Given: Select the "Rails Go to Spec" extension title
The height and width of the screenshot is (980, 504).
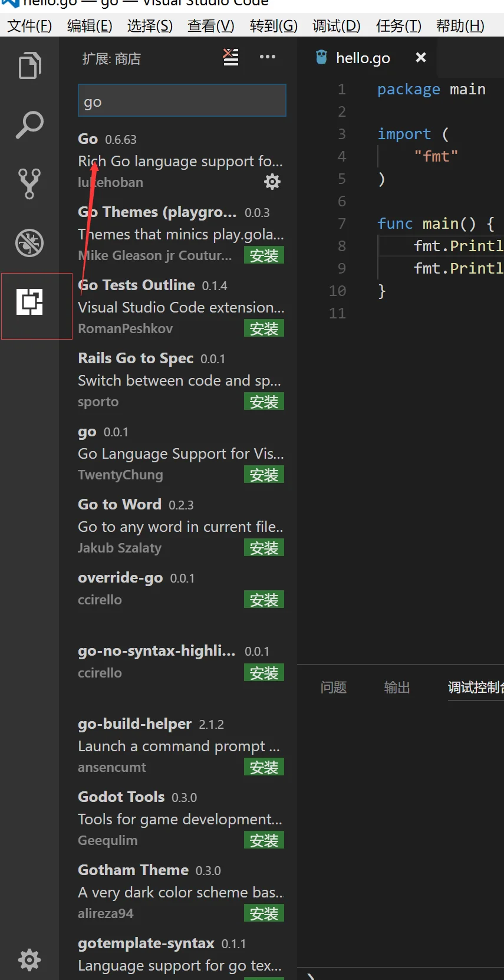Looking at the screenshot, I should [136, 359].
